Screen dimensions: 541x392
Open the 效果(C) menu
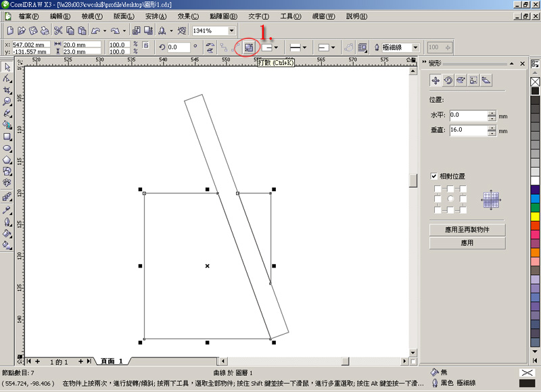(188, 16)
